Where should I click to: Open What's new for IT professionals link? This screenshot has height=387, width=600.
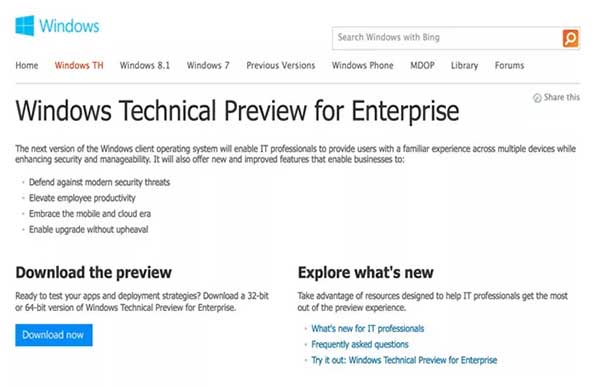pos(367,328)
